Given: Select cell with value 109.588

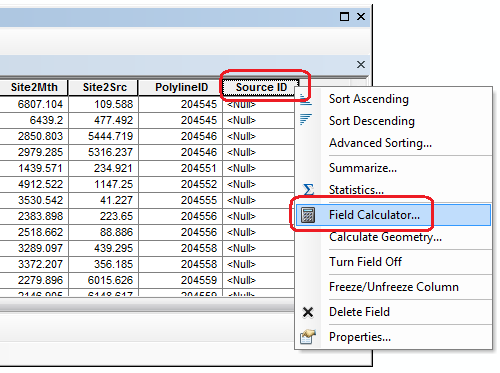Looking at the screenshot, I should 104,104.
